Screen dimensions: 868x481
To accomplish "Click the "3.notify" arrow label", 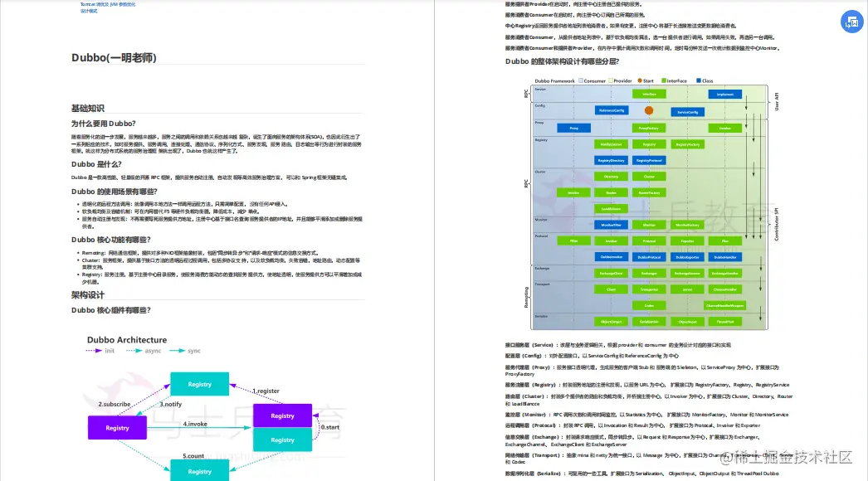I will tap(170, 404).
